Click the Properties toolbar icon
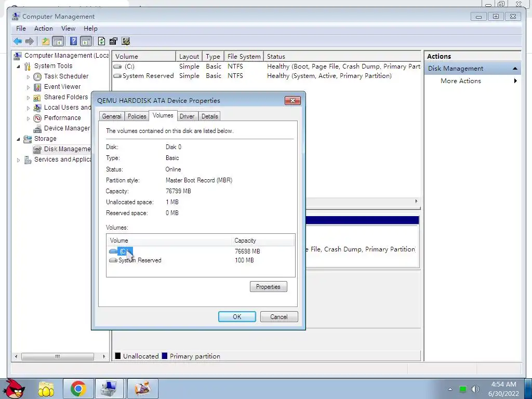Image resolution: width=532 pixels, height=399 pixels. tap(113, 42)
